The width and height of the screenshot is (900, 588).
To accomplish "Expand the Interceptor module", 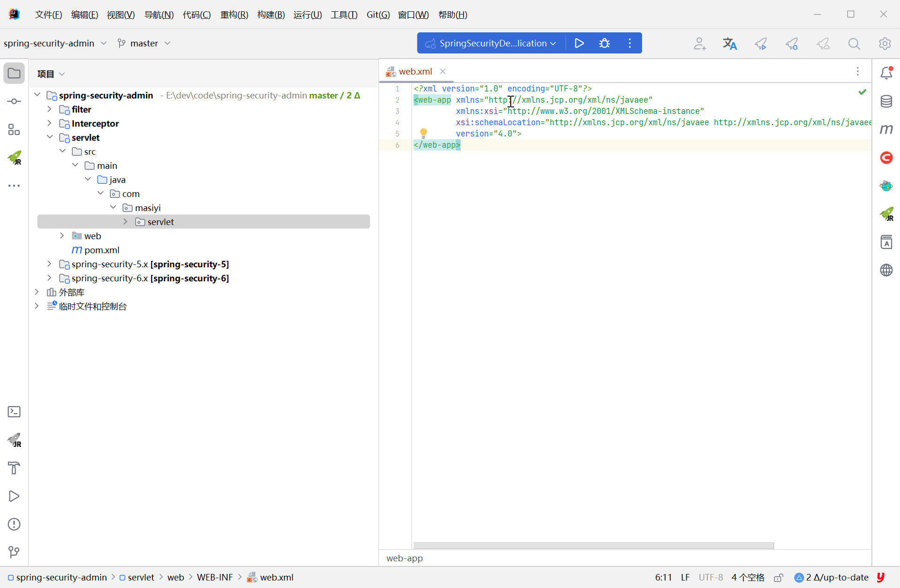I will click(x=49, y=123).
